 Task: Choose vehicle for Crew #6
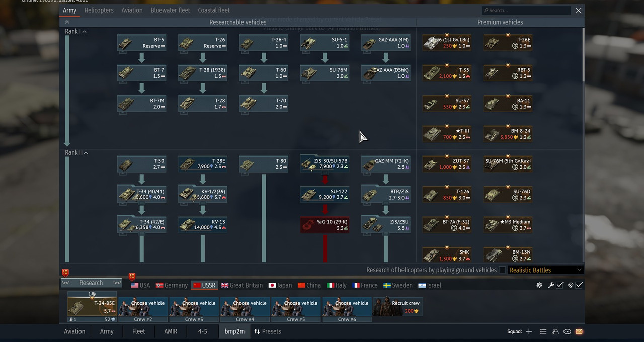pyautogui.click(x=347, y=307)
